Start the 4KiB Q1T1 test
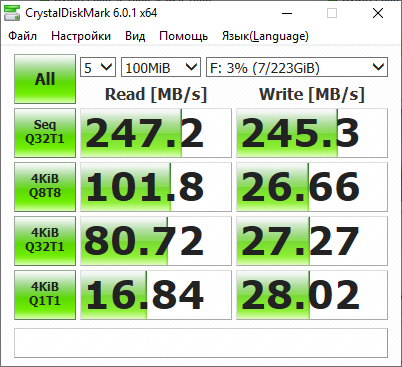Screen dimensions: 402x367 tap(45, 295)
